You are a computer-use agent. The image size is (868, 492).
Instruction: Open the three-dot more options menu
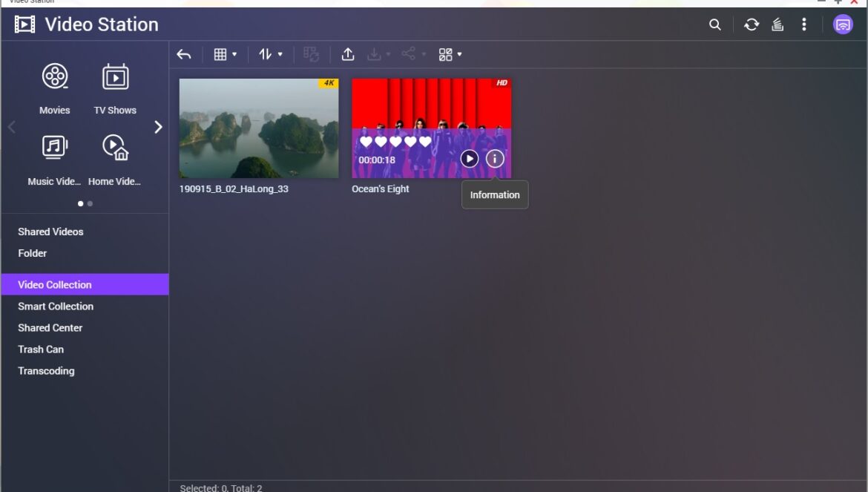(804, 24)
